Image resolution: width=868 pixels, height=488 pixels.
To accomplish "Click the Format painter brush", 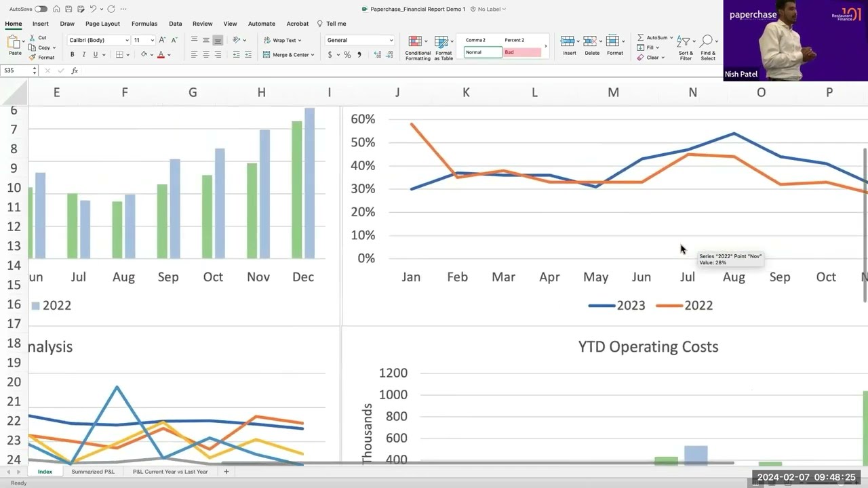I will coord(41,57).
